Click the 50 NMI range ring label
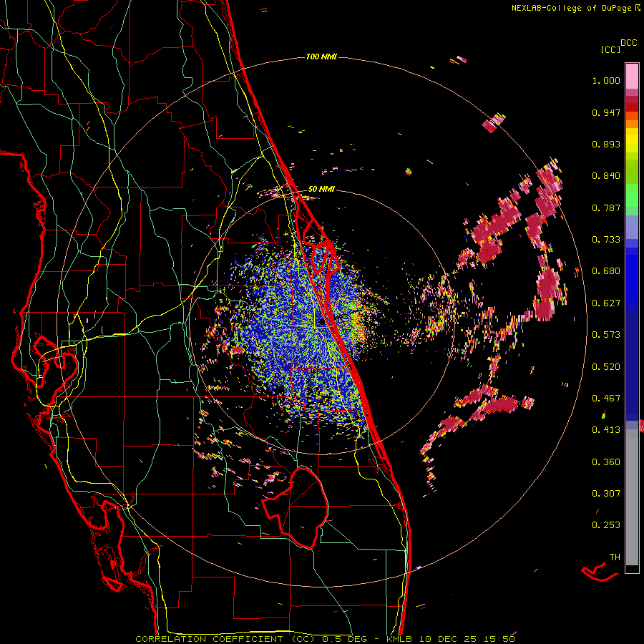 tap(321, 190)
